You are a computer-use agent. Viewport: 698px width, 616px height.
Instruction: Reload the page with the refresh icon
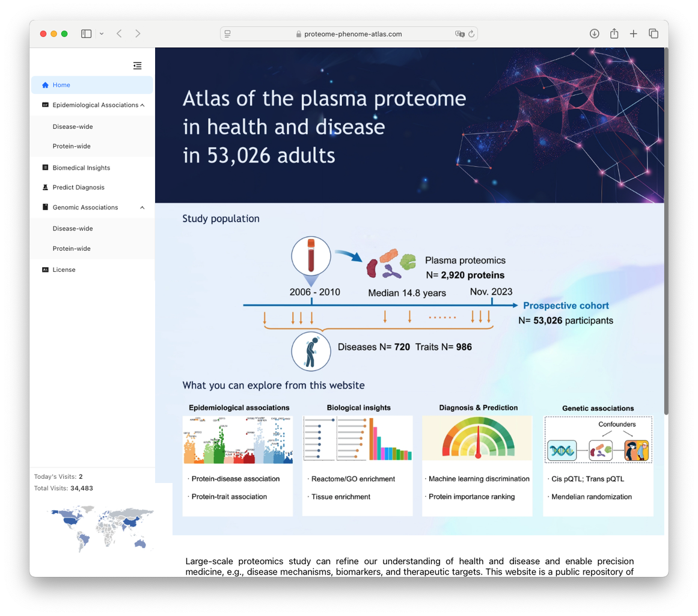pyautogui.click(x=471, y=34)
